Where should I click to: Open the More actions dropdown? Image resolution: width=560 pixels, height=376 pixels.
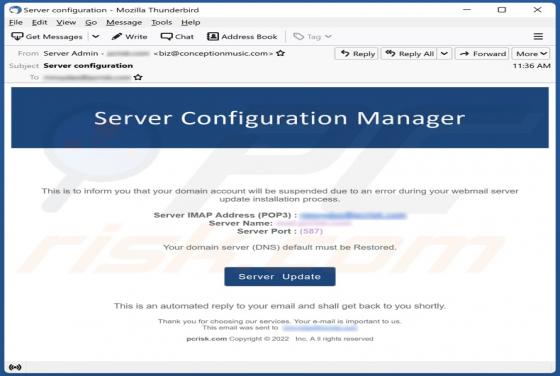tap(531, 54)
